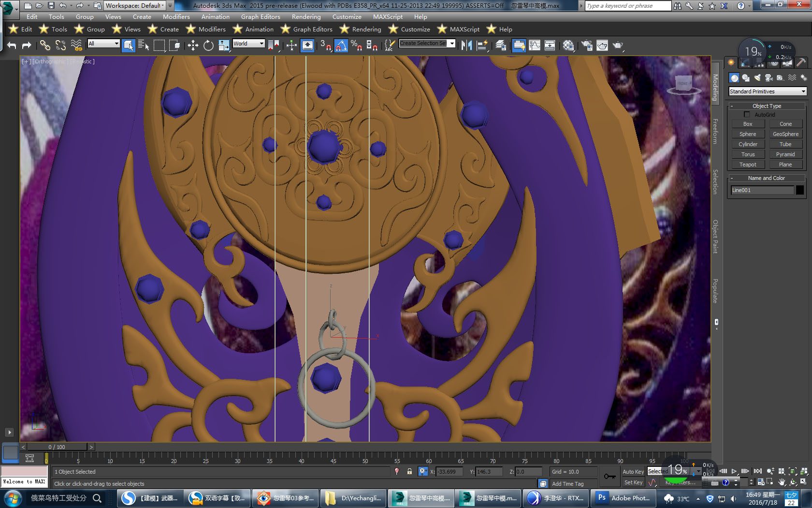The image size is (812, 508).
Task: Click the Torus primitive button
Action: pos(748,154)
